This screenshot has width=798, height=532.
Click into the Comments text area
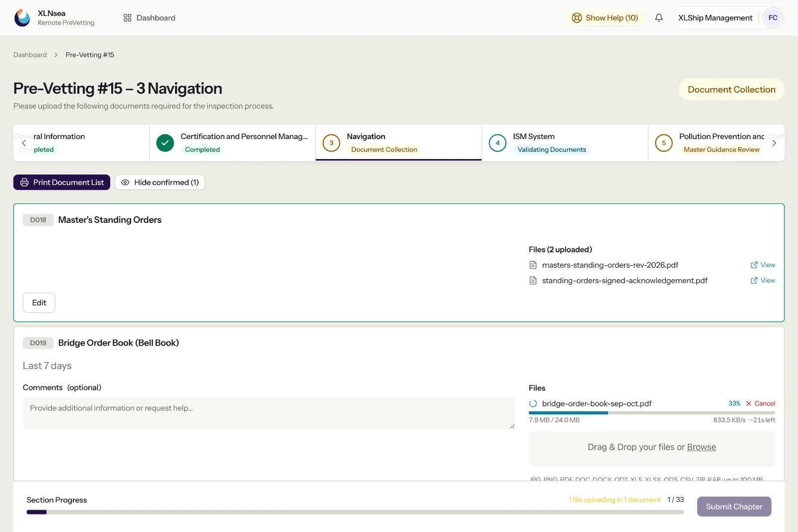269,413
